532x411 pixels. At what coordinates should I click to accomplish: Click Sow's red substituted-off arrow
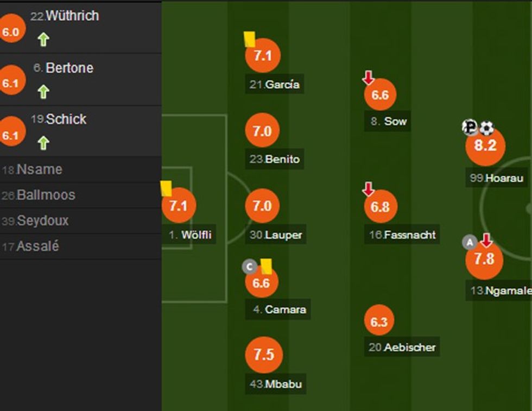click(x=369, y=78)
